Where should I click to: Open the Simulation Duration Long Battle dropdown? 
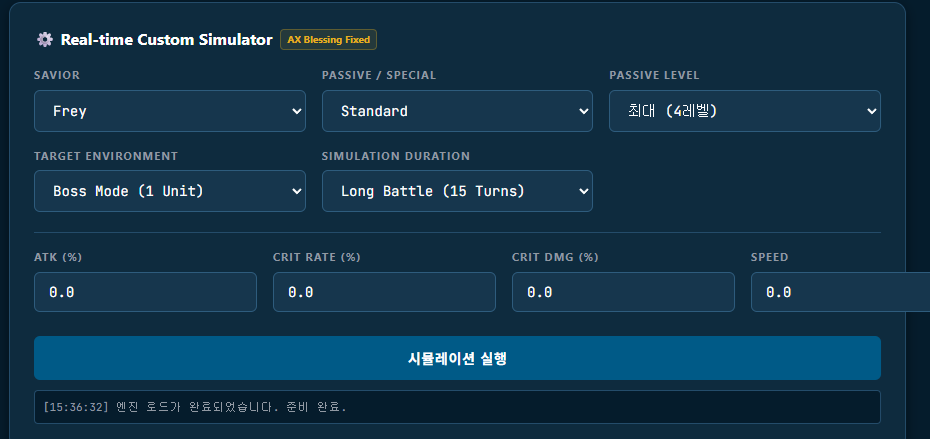[x=457, y=191]
